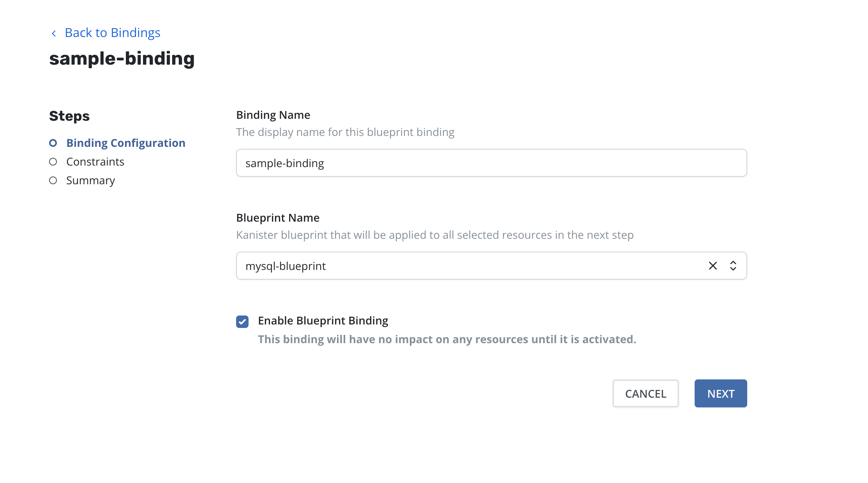Select the Constraints step in the sidebar

tap(95, 161)
